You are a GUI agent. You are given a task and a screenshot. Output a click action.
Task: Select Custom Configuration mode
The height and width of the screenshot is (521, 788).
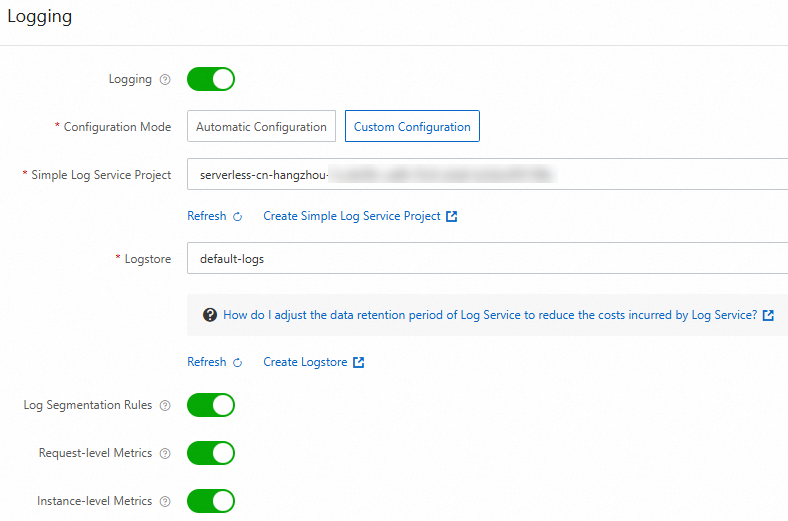(412, 126)
